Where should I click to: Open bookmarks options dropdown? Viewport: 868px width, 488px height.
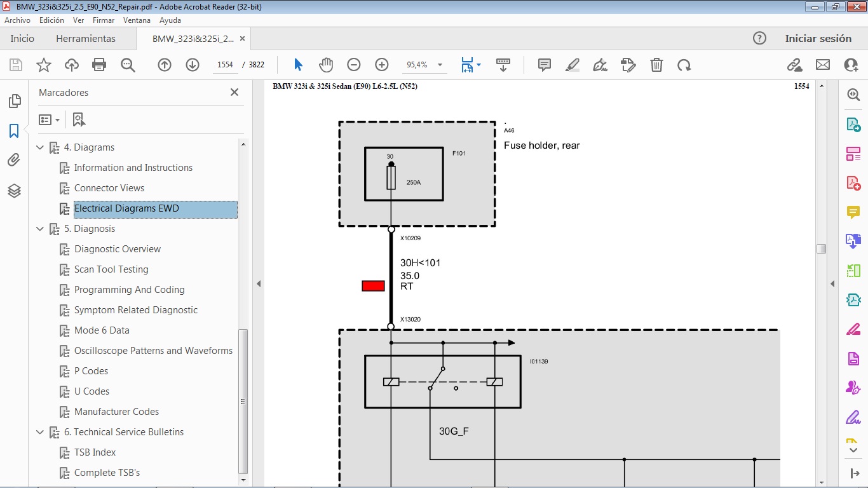point(50,119)
